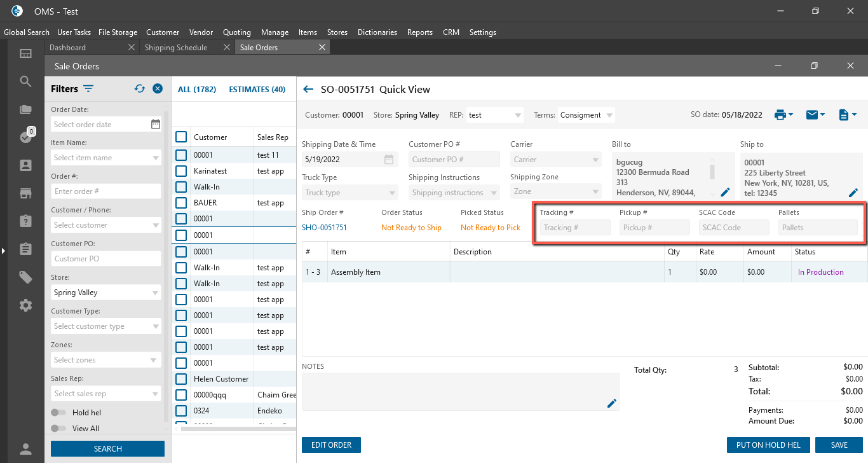
Task: Click the EDIT ORDER button
Action: tap(331, 445)
